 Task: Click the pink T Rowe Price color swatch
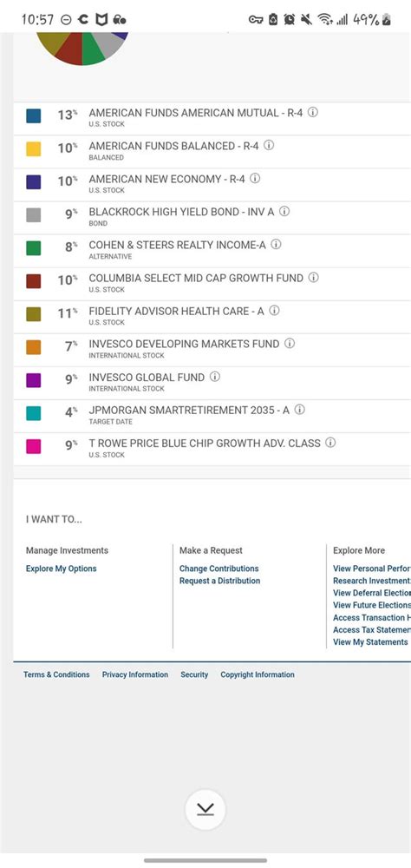[x=34, y=446]
